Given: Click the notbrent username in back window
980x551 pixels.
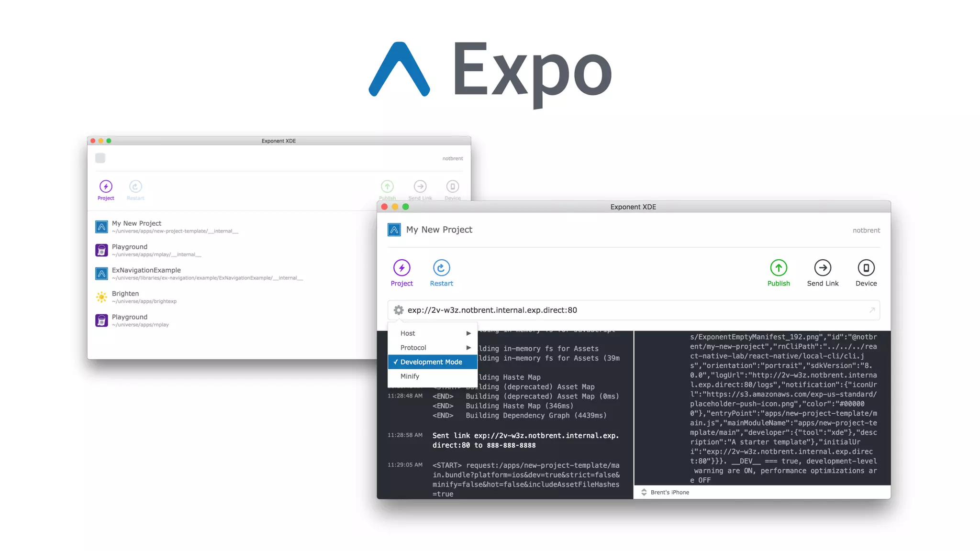Looking at the screenshot, I should [452, 158].
